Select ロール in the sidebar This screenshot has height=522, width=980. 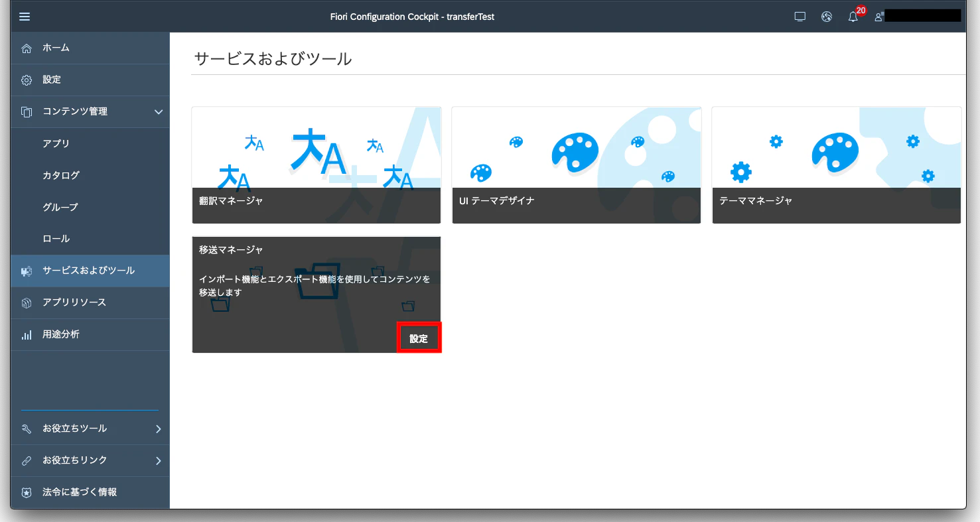click(90, 239)
